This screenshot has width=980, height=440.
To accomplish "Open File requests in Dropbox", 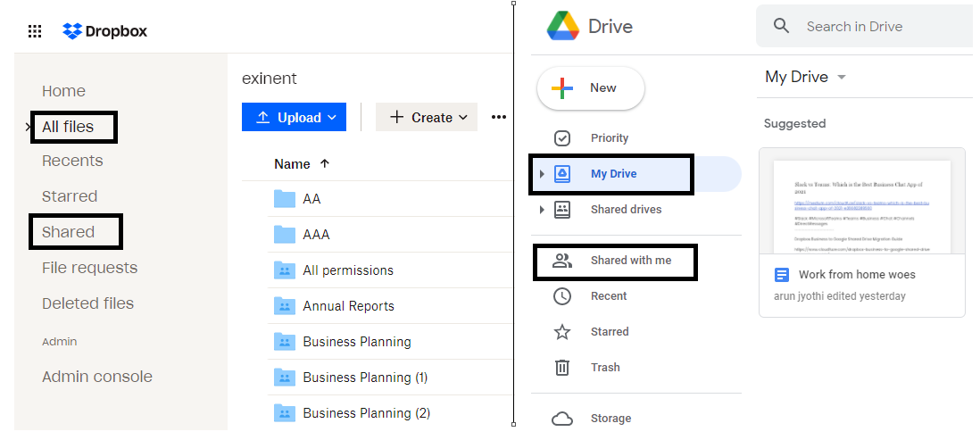I will click(89, 268).
